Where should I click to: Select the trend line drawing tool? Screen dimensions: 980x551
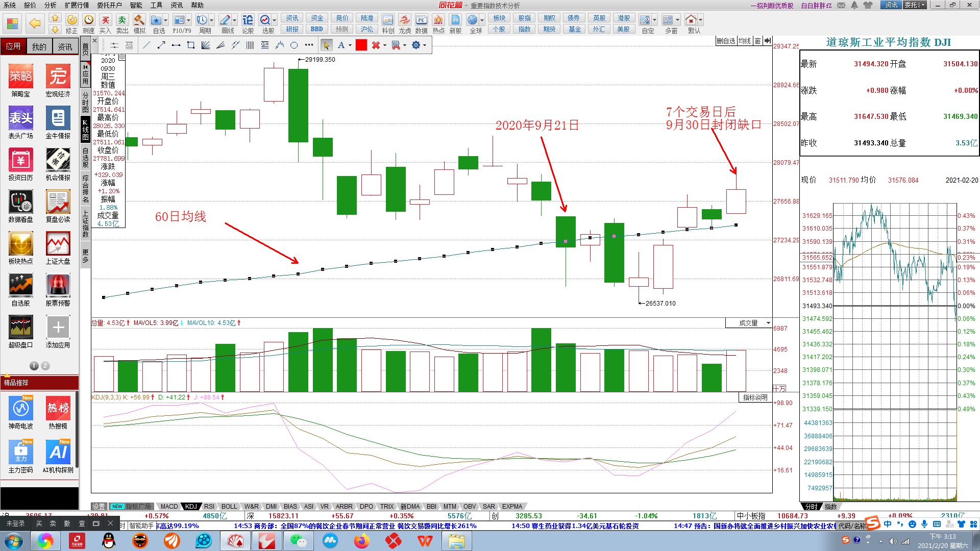tap(146, 45)
